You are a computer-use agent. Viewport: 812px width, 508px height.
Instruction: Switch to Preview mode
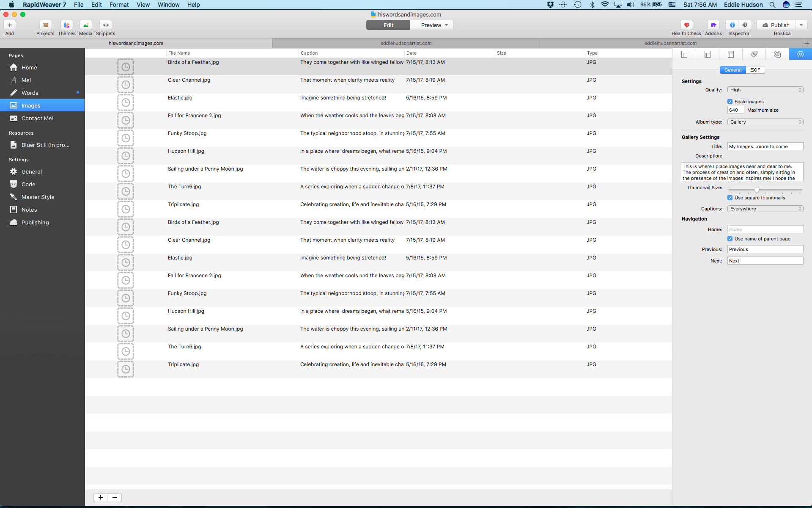click(431, 25)
